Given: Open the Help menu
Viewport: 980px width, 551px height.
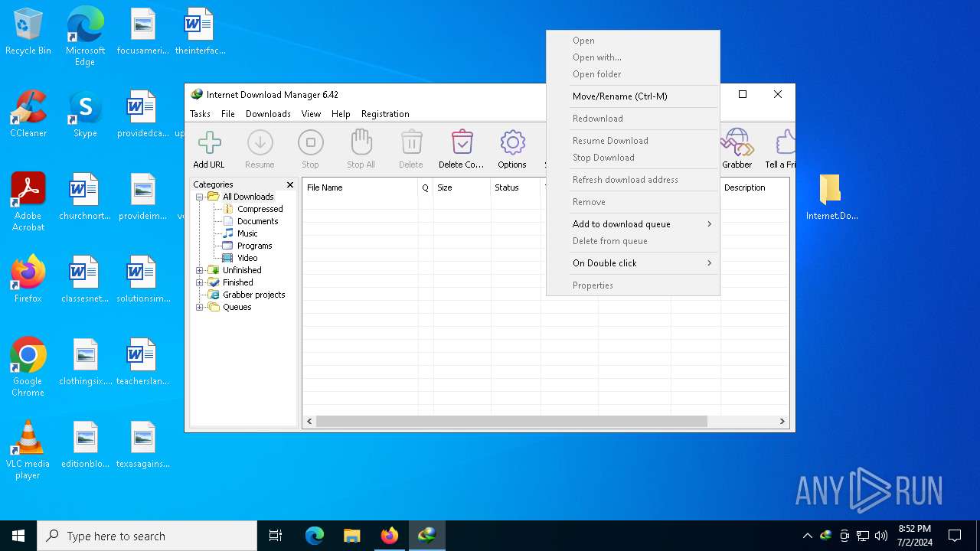Looking at the screenshot, I should click(341, 114).
